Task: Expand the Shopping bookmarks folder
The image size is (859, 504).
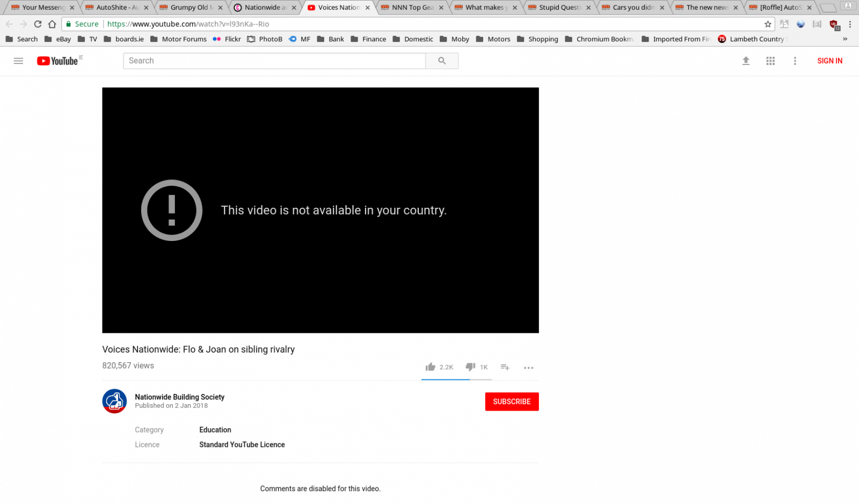Action: (x=537, y=39)
